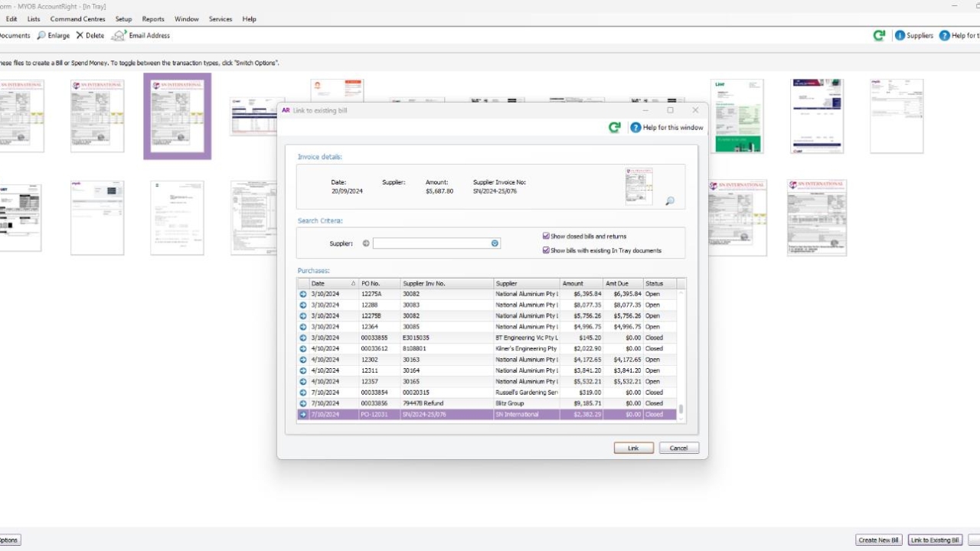The width and height of the screenshot is (980, 551).
Task: Select the 8108801 invoice number cell
Action: [447, 349]
